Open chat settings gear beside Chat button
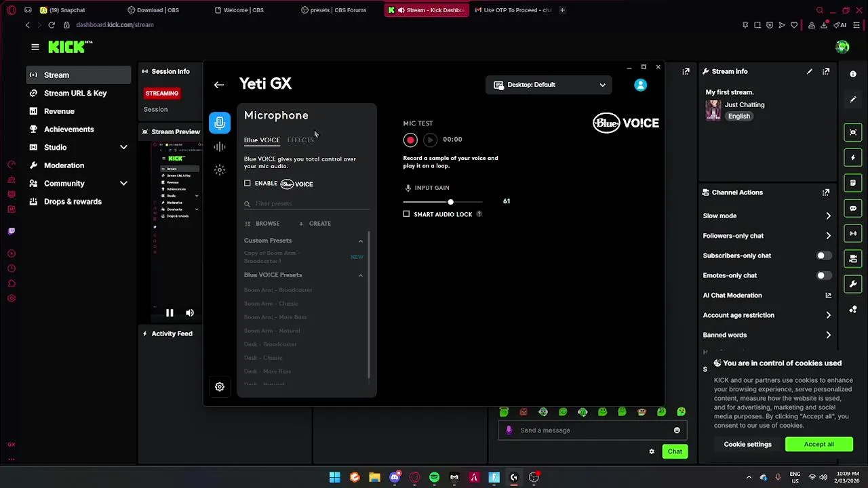 coord(652,451)
